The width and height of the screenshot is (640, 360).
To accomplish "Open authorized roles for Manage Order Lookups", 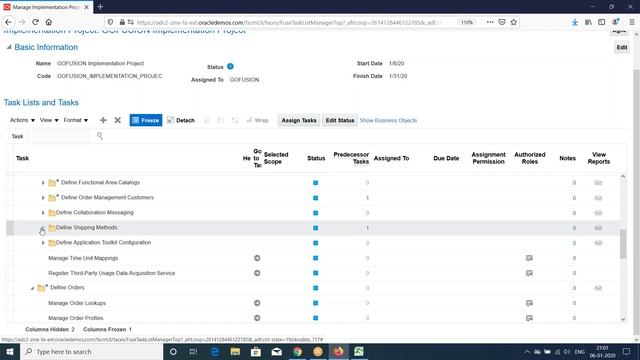I will [x=529, y=303].
